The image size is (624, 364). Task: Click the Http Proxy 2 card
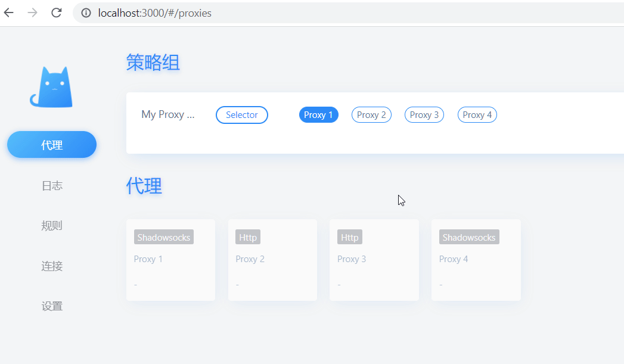point(272,260)
